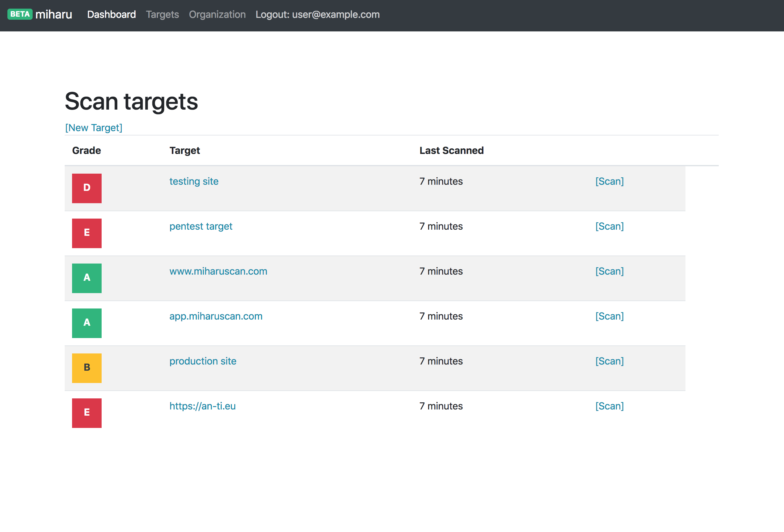Click grade E badge for pentest target
The image size is (784, 532).
87,233
